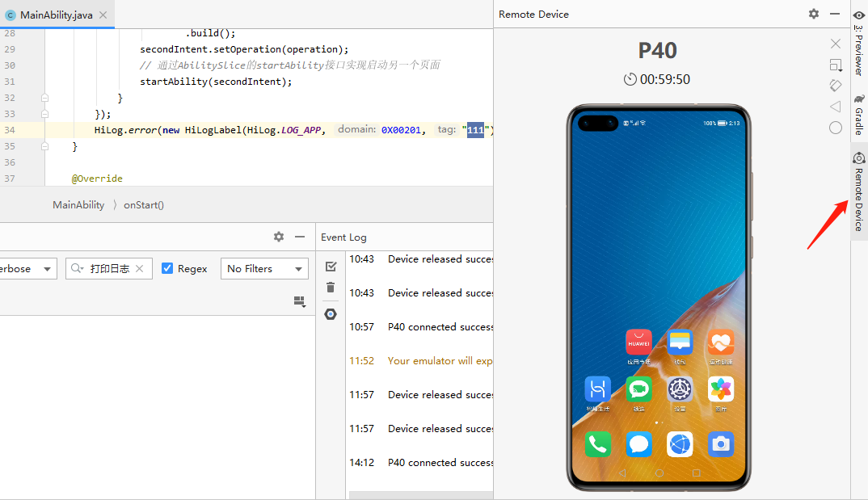The width and height of the screenshot is (868, 500).
Task: Open the No Filters dropdown
Action: pos(264,269)
